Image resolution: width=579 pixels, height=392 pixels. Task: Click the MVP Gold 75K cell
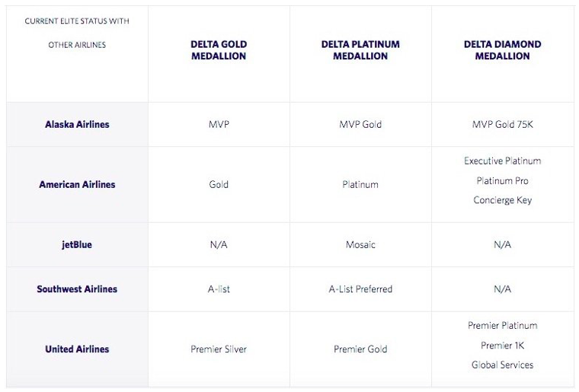(502, 125)
